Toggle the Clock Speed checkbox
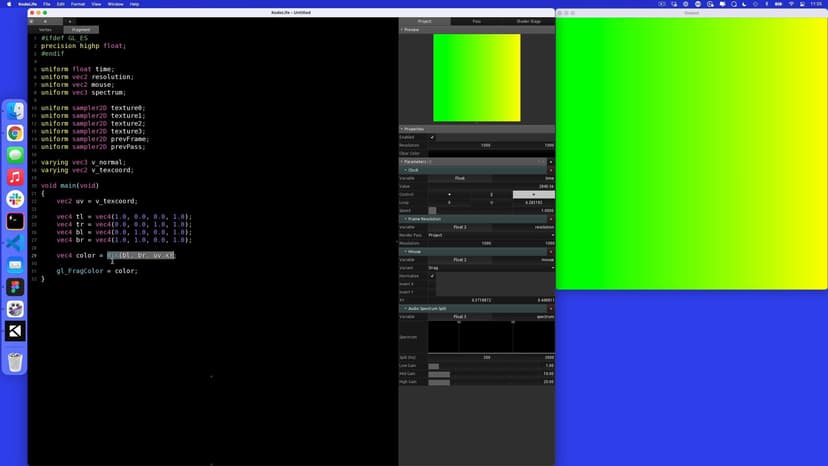The height and width of the screenshot is (466, 828). (432, 210)
